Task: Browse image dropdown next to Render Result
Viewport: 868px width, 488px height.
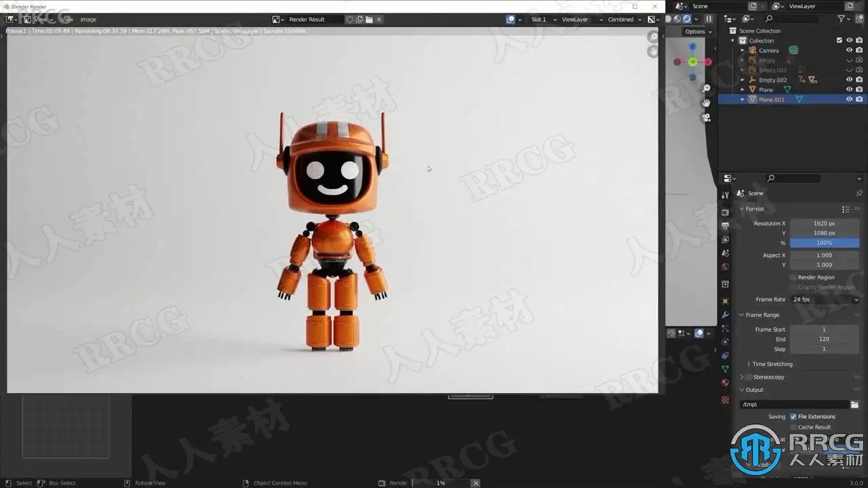Action: pyautogui.click(x=278, y=20)
